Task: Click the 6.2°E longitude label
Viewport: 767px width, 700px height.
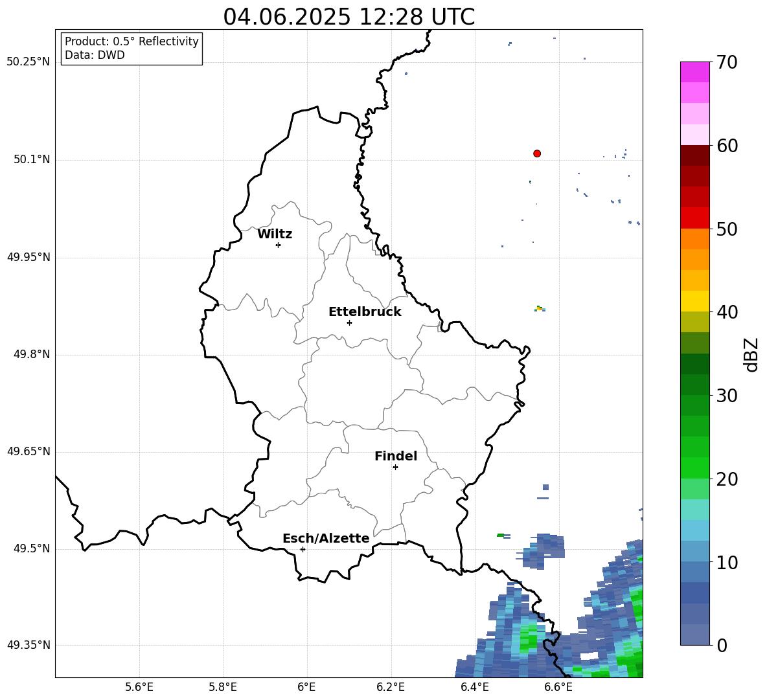Action: 391,687
